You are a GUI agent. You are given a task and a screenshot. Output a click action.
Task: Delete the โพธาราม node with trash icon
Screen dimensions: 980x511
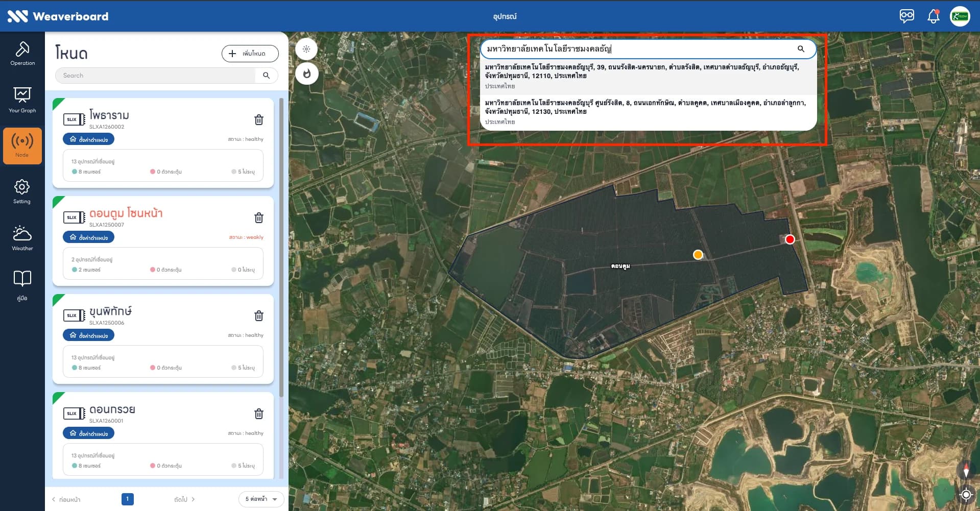[259, 119]
